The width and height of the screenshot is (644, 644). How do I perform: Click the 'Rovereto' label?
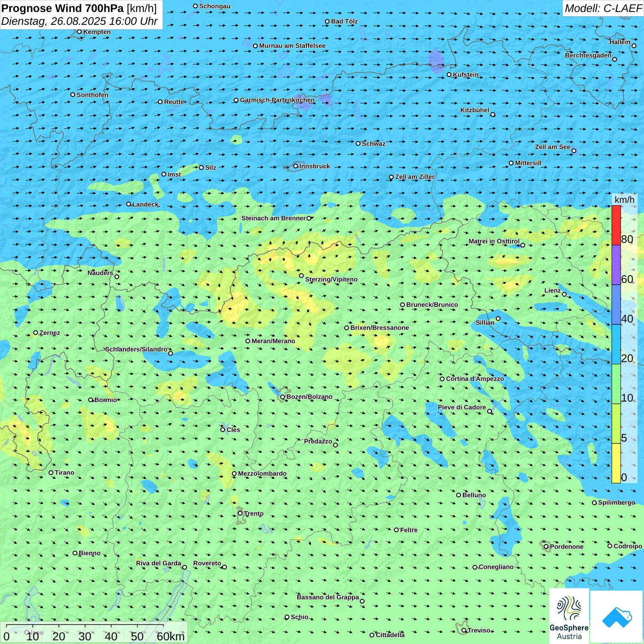[x=207, y=563]
